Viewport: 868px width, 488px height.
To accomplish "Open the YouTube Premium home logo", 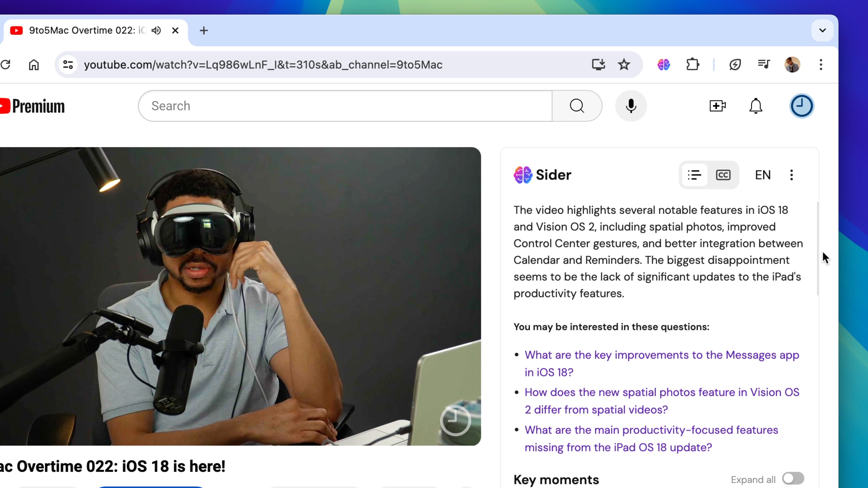I will [x=32, y=106].
